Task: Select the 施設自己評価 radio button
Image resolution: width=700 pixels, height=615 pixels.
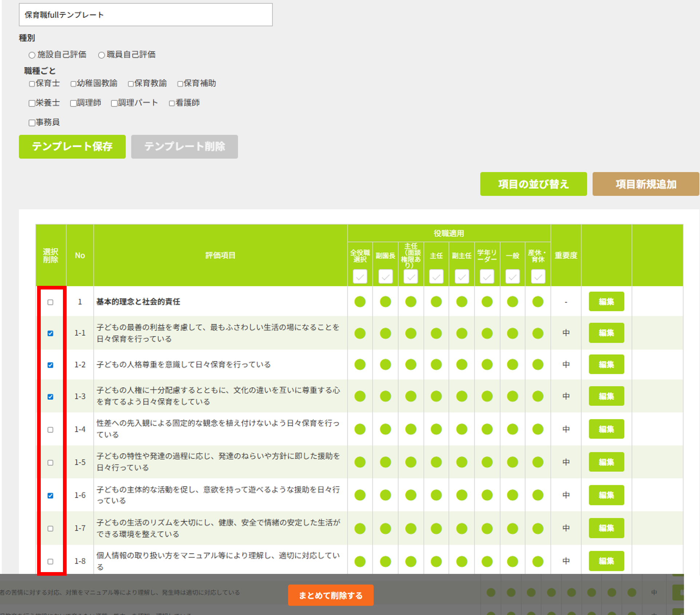Action: tap(32, 55)
